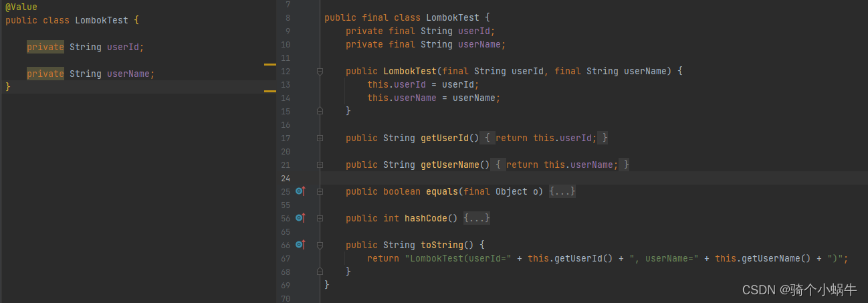868x303 pixels.
Task: Click the getUserName method name on line 21
Action: (x=450, y=165)
